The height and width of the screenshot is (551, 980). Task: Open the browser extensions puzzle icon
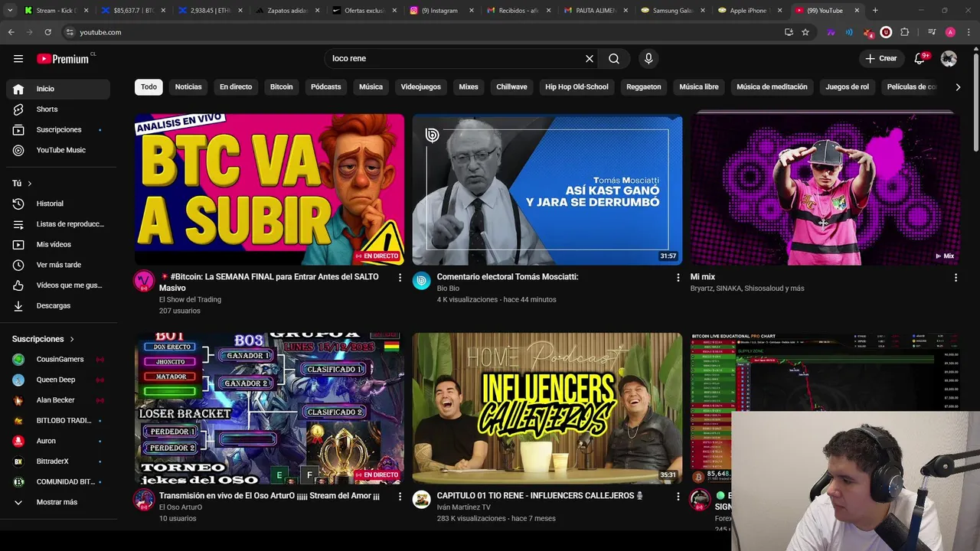(x=904, y=32)
